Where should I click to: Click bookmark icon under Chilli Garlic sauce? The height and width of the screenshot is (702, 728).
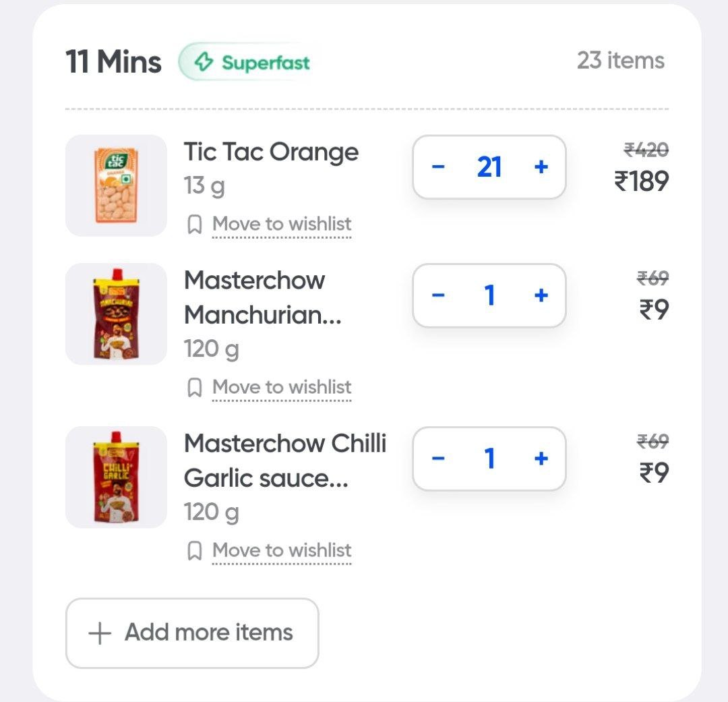click(x=194, y=551)
